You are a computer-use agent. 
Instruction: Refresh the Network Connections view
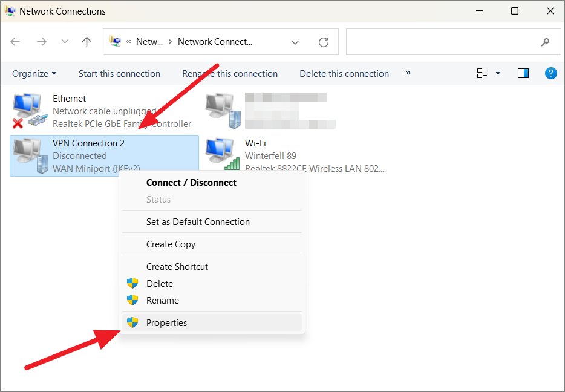tap(324, 42)
